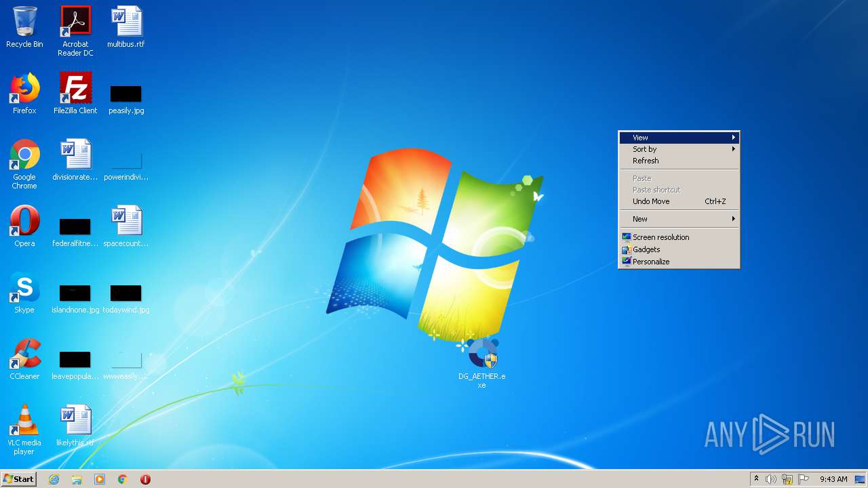Select the Recycle Bin desktop icon
Viewport: 868px width, 488px height.
point(24,27)
